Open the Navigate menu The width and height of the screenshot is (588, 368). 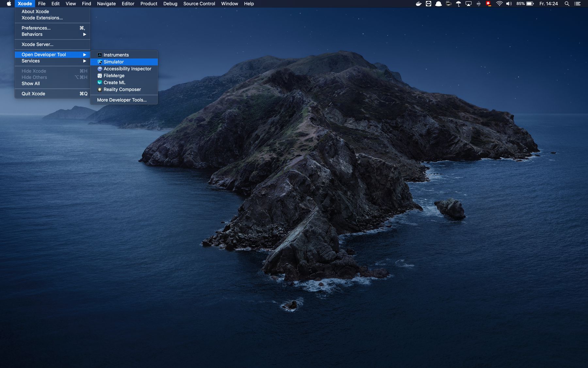coord(106,4)
